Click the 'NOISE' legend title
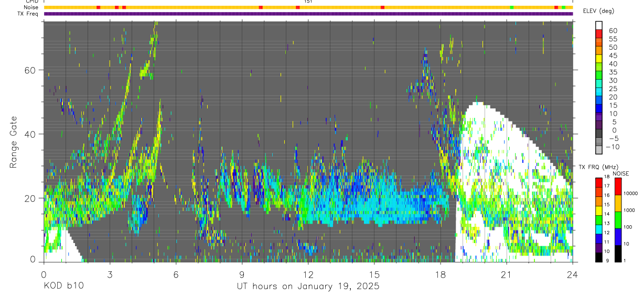 pyautogui.click(x=621, y=173)
